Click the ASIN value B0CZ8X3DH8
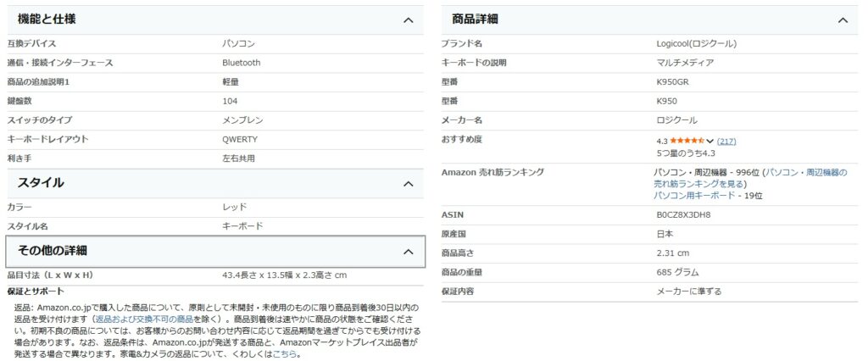The image size is (868, 361). [683, 214]
